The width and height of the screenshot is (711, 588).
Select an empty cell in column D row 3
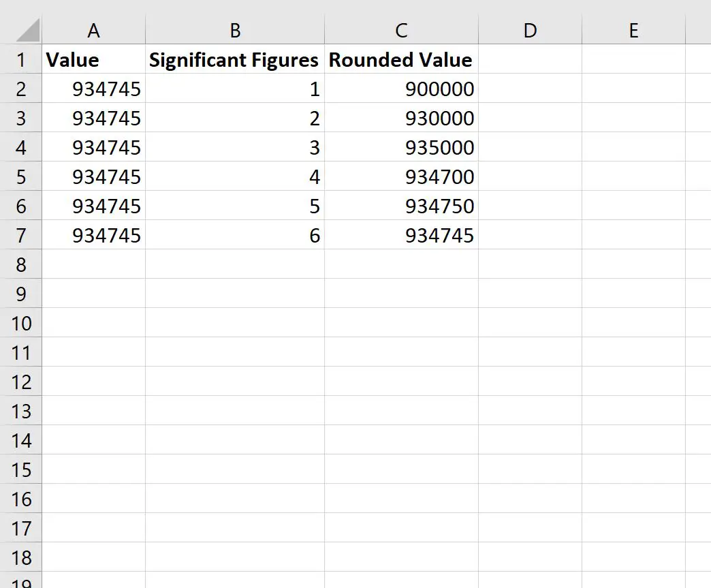click(x=530, y=118)
